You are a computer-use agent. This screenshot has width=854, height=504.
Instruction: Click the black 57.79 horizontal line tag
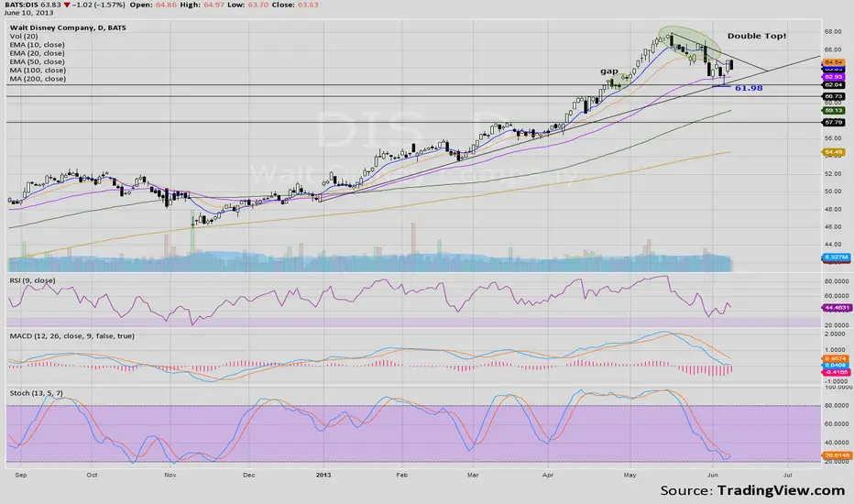tap(833, 123)
